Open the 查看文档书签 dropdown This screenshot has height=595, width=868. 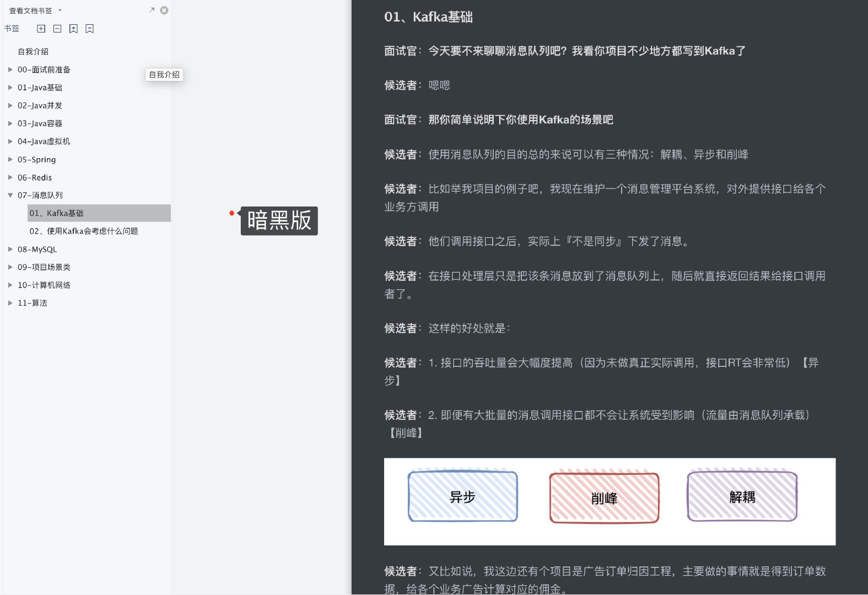(60, 10)
